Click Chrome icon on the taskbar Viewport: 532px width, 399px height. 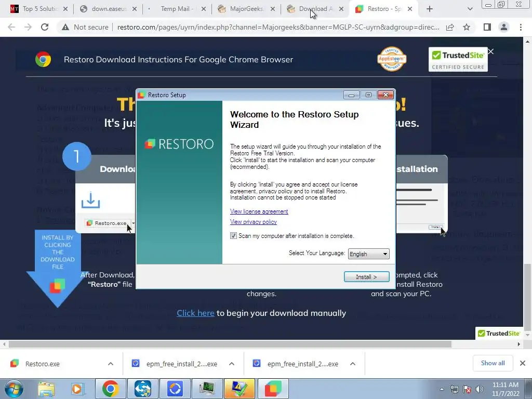click(111, 389)
